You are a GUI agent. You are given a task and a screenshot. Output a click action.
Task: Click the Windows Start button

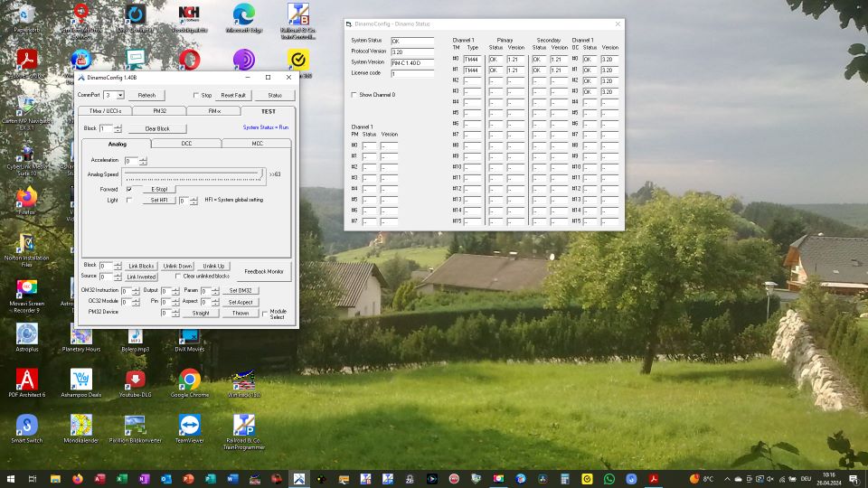[12, 478]
